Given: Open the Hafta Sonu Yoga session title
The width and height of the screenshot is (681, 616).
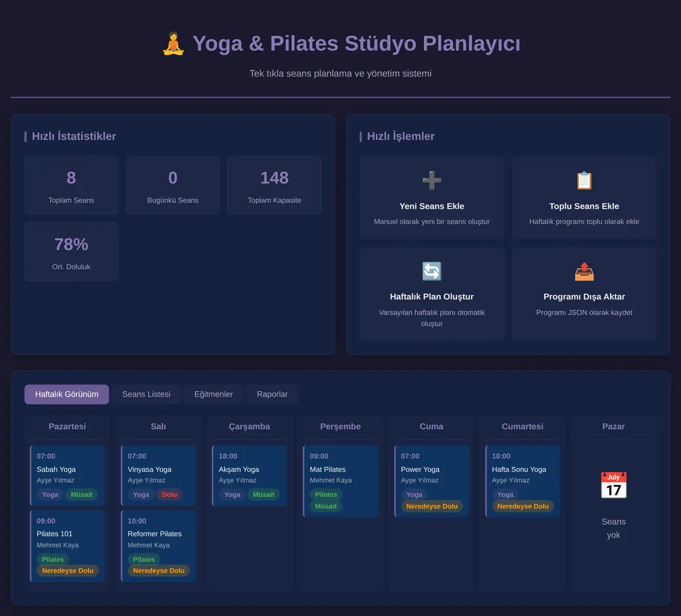Looking at the screenshot, I should point(519,469).
